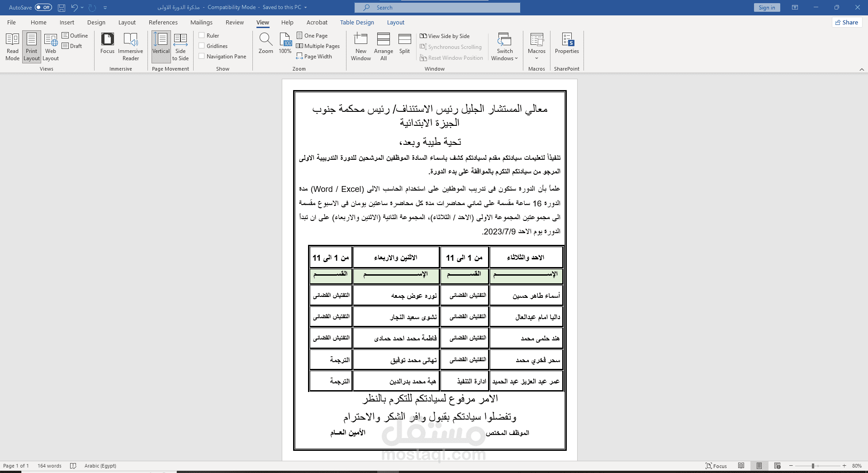Click zoom out minus button
Screen dimensions: 868x473
pyautogui.click(x=791, y=466)
